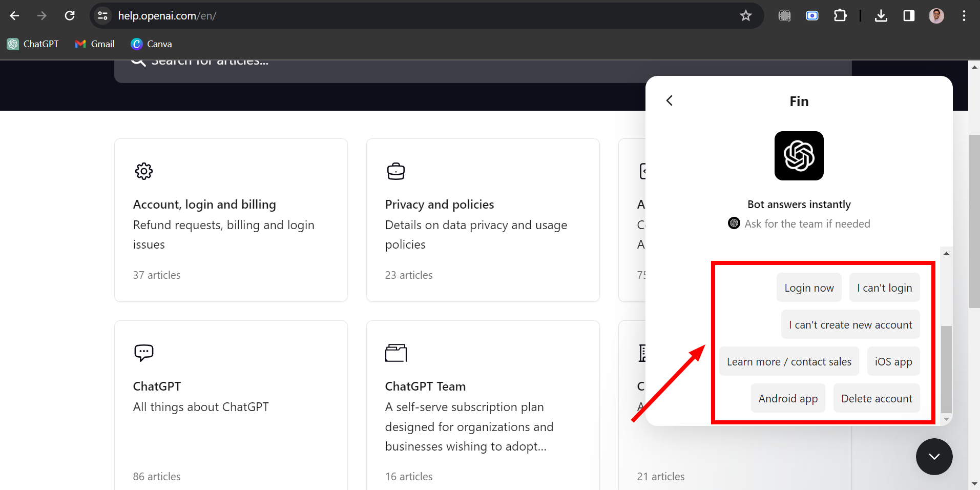
Task: Click the search for articles field
Action: (x=483, y=71)
